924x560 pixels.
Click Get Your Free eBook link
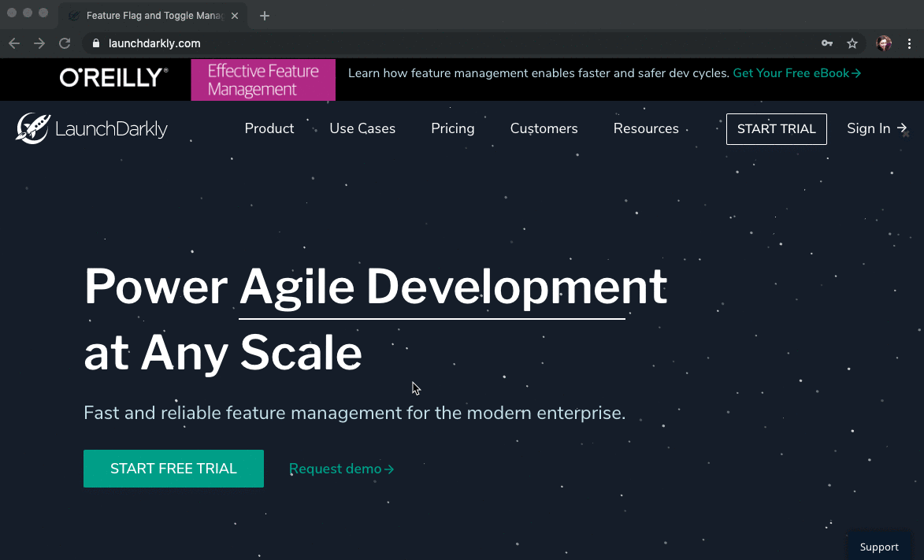point(796,73)
